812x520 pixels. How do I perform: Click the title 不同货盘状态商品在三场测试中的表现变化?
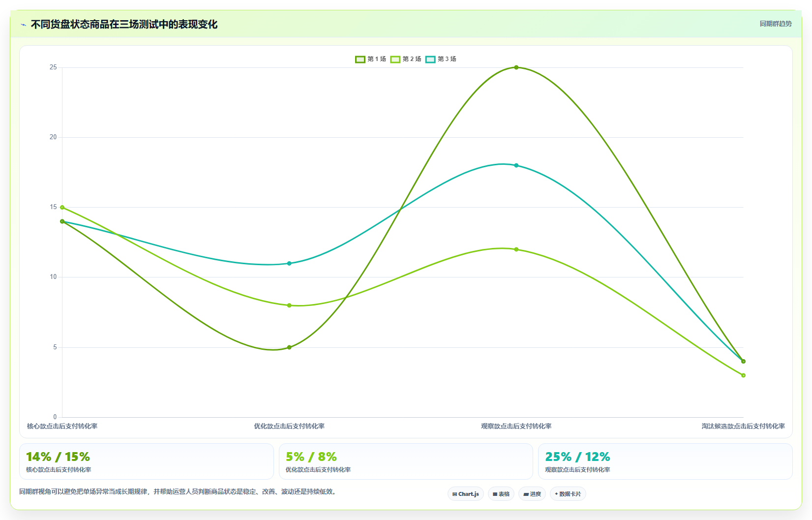point(124,24)
